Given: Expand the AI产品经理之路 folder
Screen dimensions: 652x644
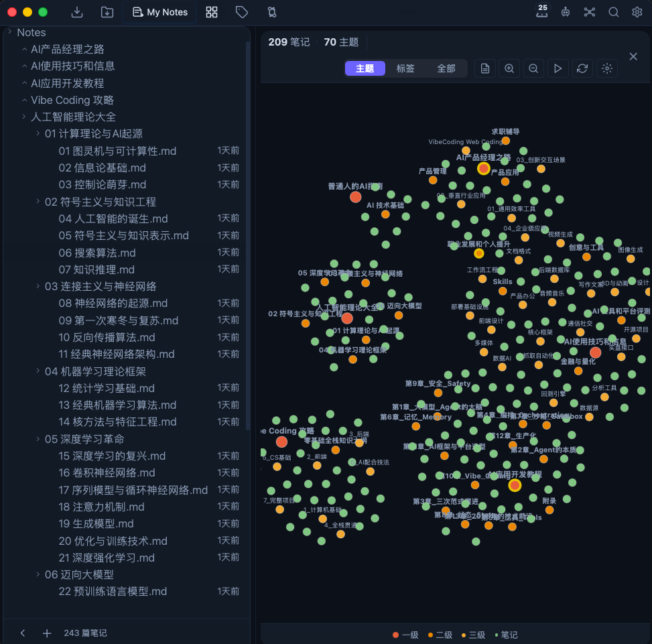Looking at the screenshot, I should pos(24,49).
